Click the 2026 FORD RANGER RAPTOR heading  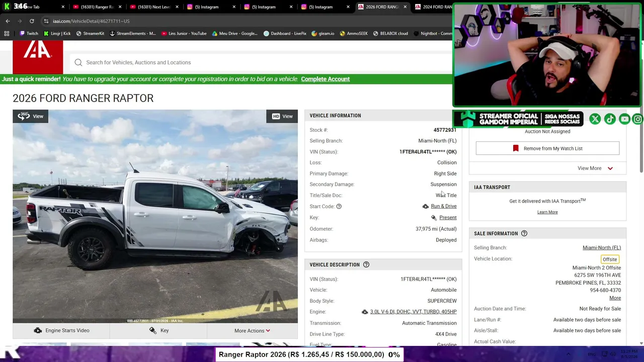click(x=83, y=98)
